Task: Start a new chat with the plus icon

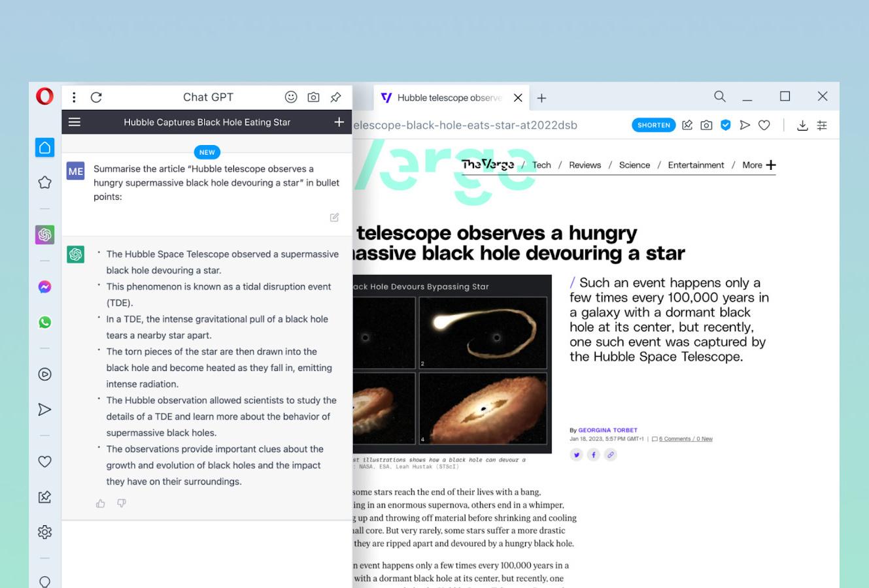Action: pyautogui.click(x=339, y=122)
